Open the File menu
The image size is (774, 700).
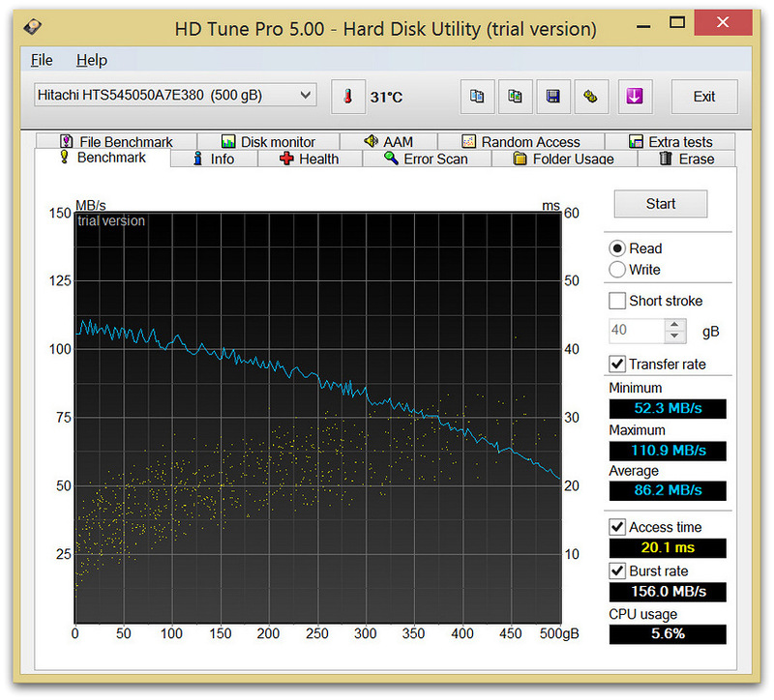click(42, 60)
